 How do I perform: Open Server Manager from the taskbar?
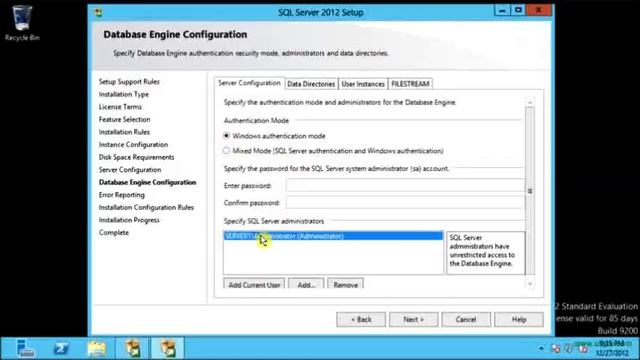point(25,349)
